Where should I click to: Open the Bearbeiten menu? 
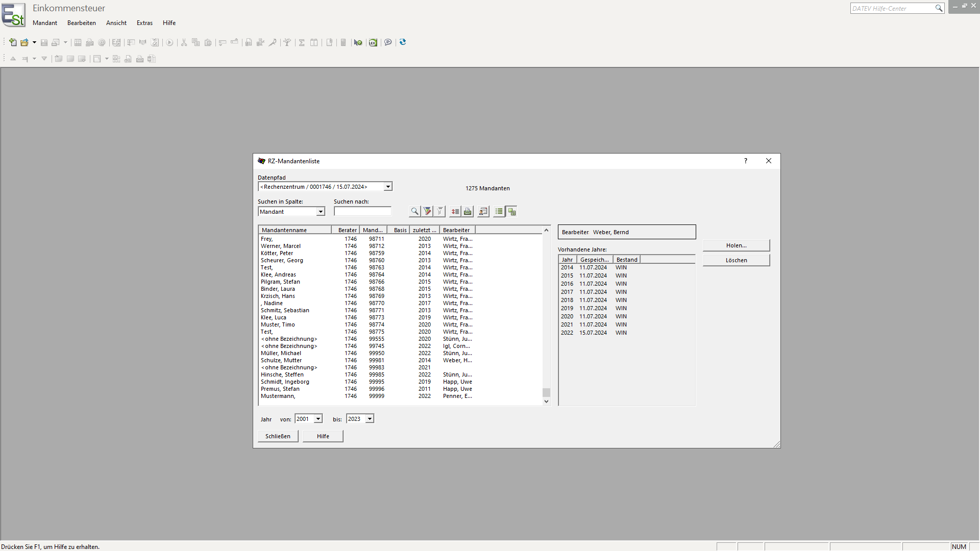pyautogui.click(x=82, y=23)
